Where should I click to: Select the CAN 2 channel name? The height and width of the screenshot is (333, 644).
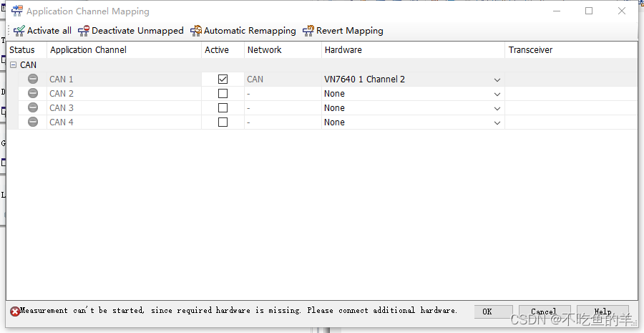tap(62, 94)
